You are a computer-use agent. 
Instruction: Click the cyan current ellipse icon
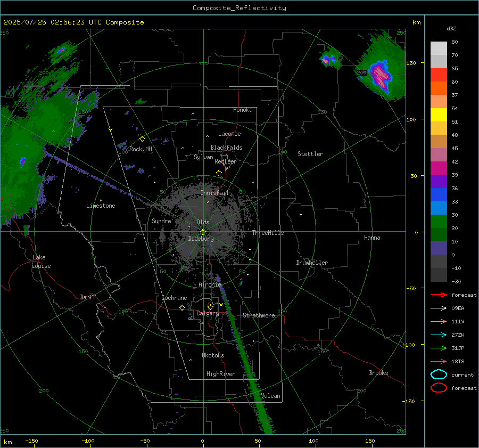(439, 374)
